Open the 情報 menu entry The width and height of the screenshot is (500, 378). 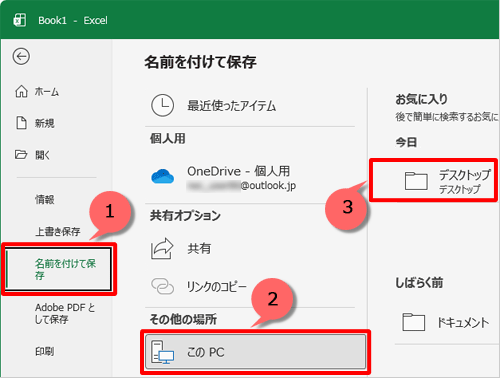tap(45, 200)
